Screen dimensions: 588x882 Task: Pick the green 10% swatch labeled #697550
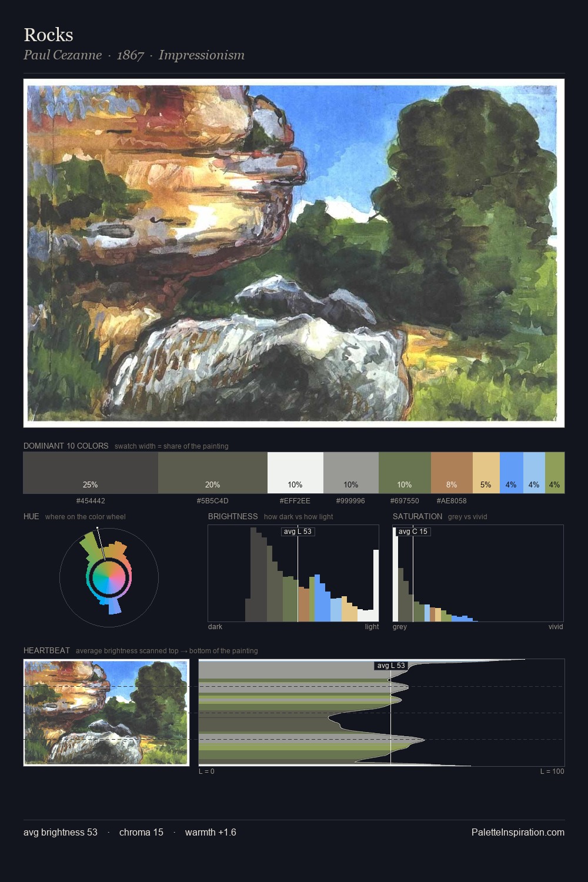coord(405,473)
